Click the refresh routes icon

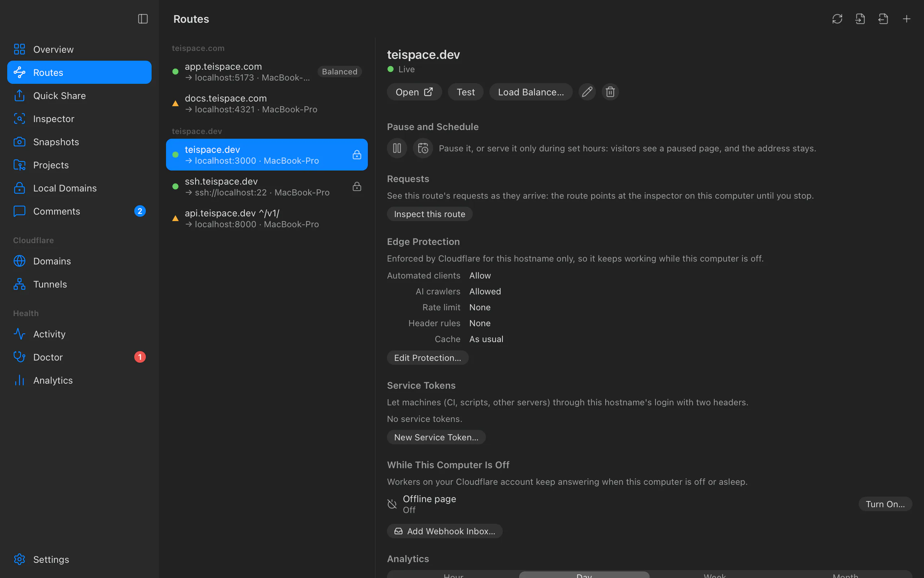(837, 19)
